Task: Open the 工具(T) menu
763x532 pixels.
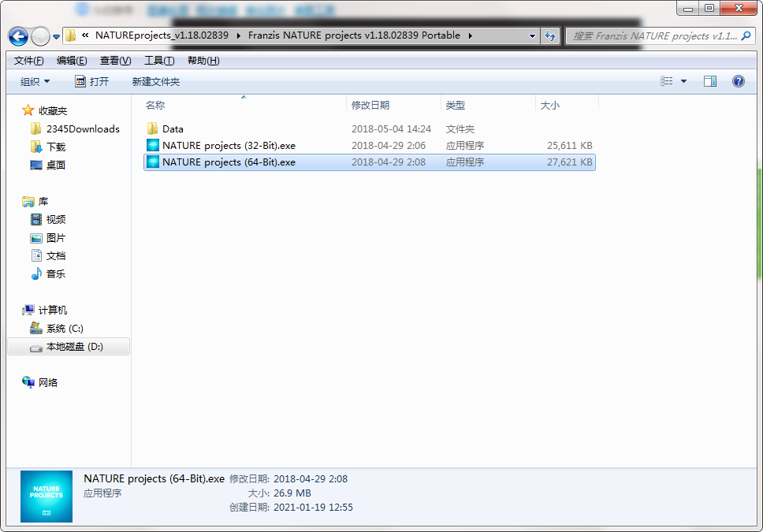Action: [x=159, y=61]
